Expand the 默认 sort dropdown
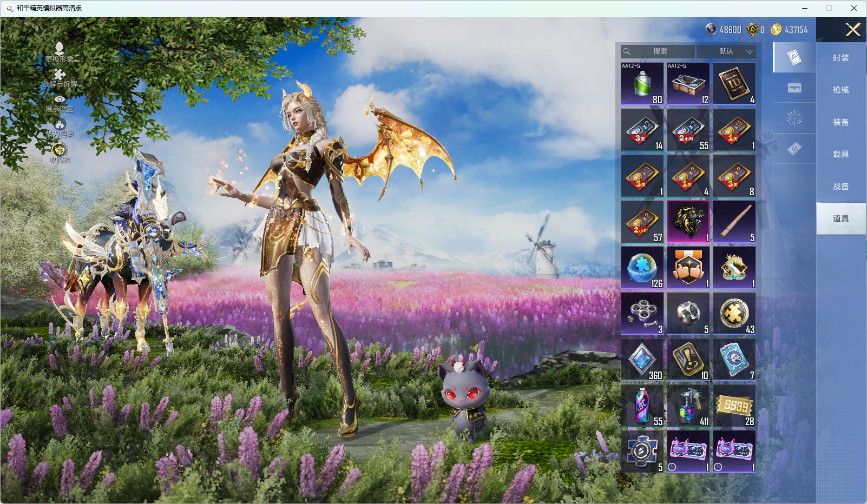The image size is (867, 504). pyautogui.click(x=726, y=51)
